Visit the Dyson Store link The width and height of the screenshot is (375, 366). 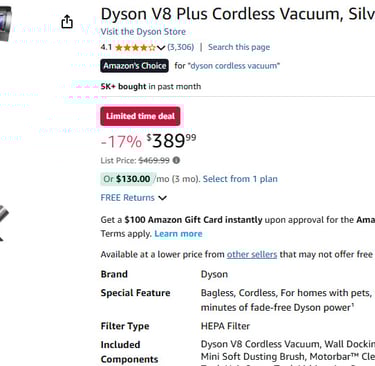(x=143, y=32)
